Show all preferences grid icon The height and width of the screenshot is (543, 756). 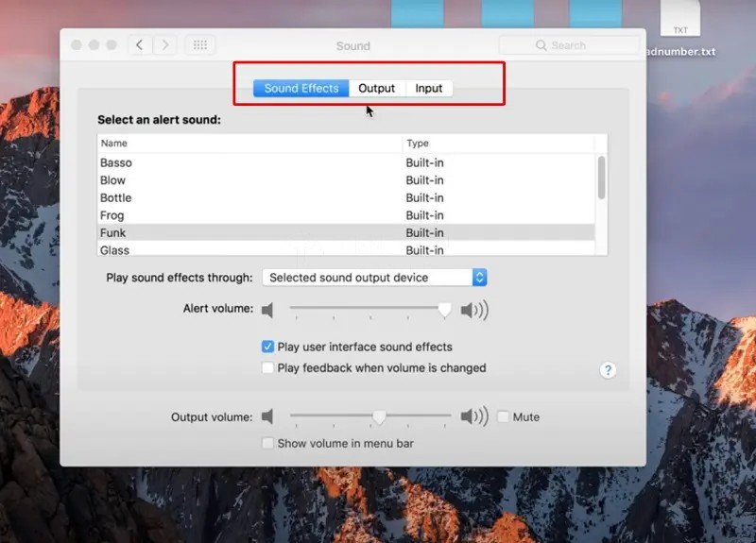pyautogui.click(x=199, y=45)
